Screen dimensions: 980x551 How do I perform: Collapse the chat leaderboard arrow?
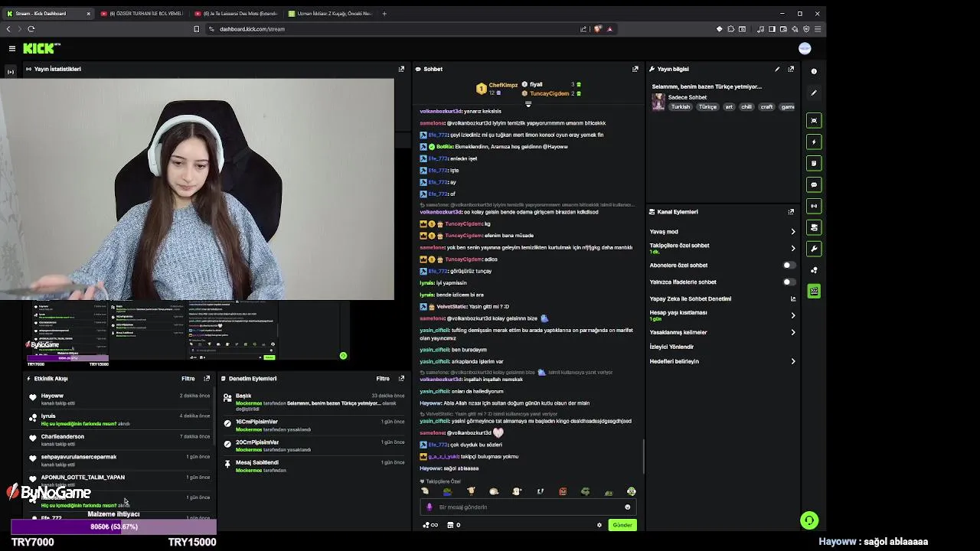tap(528, 104)
